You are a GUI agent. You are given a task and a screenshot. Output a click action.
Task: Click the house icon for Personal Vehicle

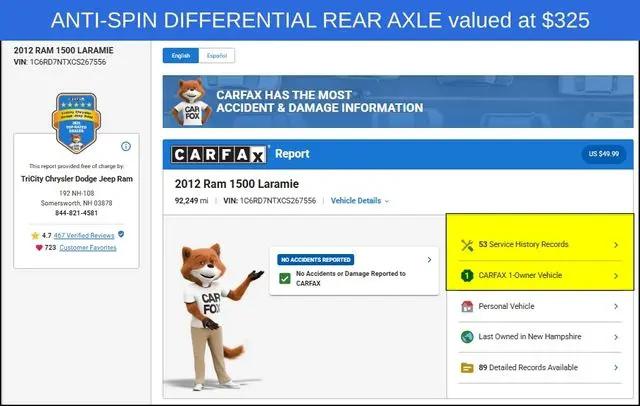click(467, 306)
